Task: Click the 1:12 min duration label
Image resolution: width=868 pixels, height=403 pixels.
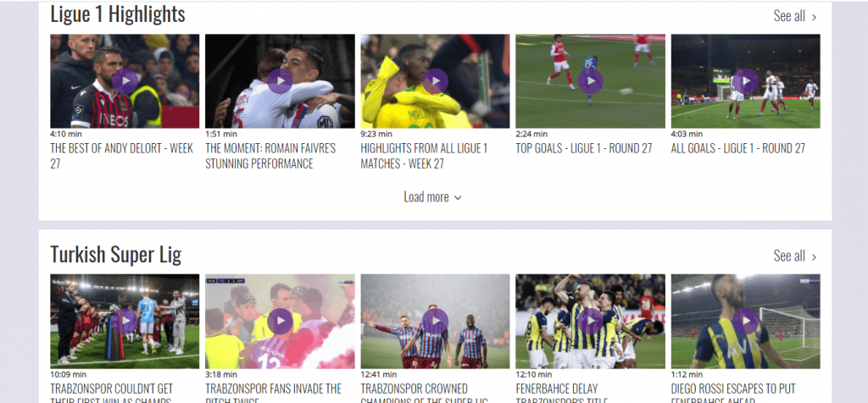Action: point(687,374)
